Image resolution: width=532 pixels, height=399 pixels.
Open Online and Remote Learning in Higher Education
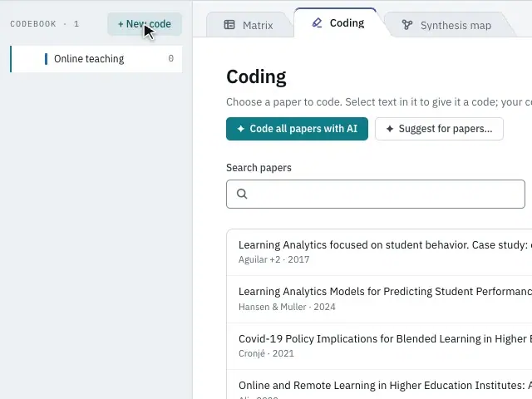379,385
